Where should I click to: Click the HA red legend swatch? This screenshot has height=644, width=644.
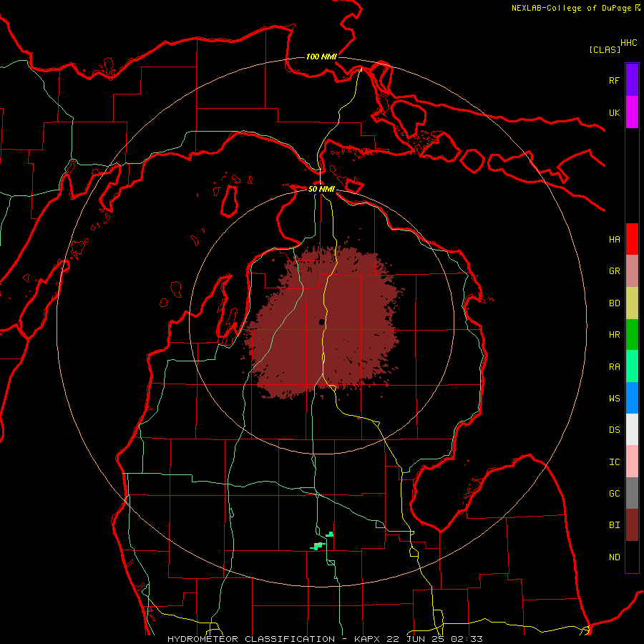click(632, 239)
